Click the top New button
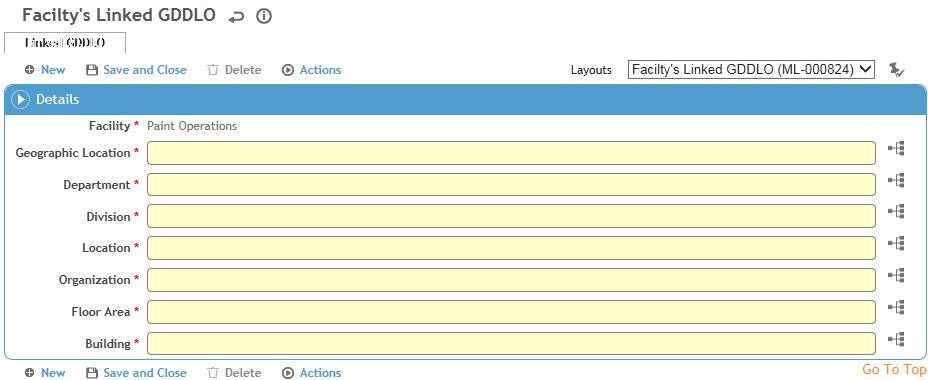 [53, 70]
